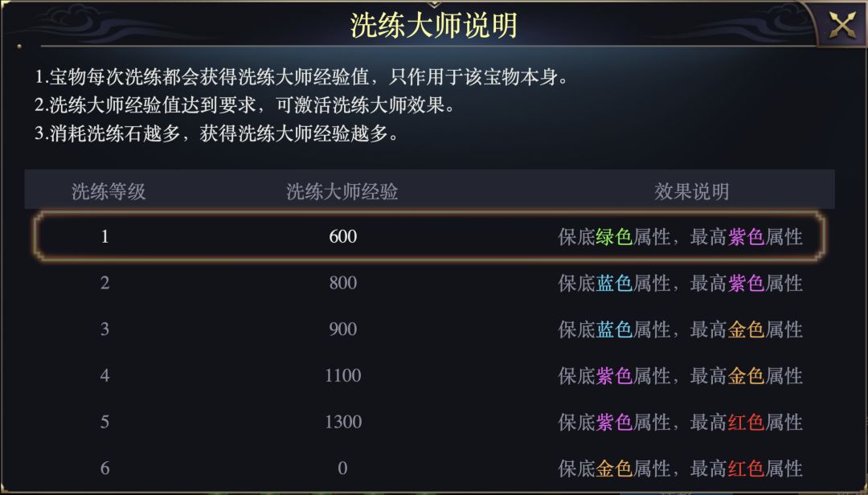Click the 800 experience value
868x495 pixels.
342,283
